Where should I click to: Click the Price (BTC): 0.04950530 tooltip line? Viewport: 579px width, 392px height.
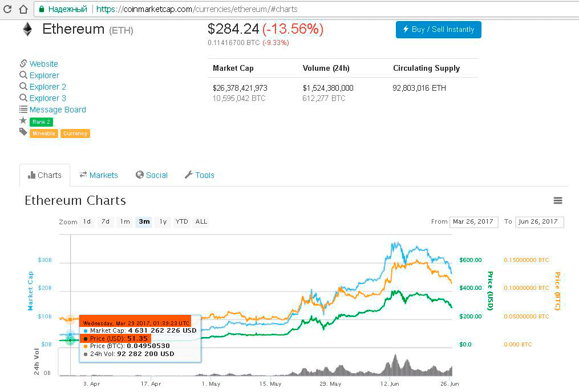point(127,346)
